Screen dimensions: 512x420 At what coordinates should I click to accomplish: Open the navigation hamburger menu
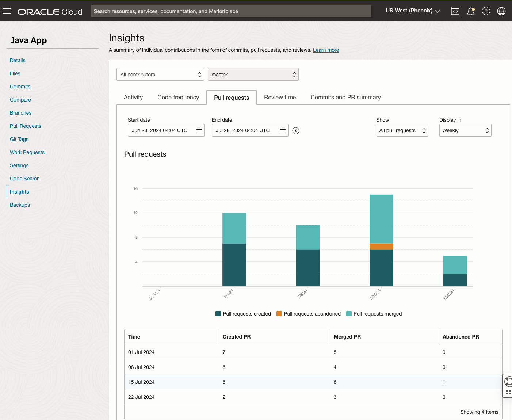[x=7, y=11]
